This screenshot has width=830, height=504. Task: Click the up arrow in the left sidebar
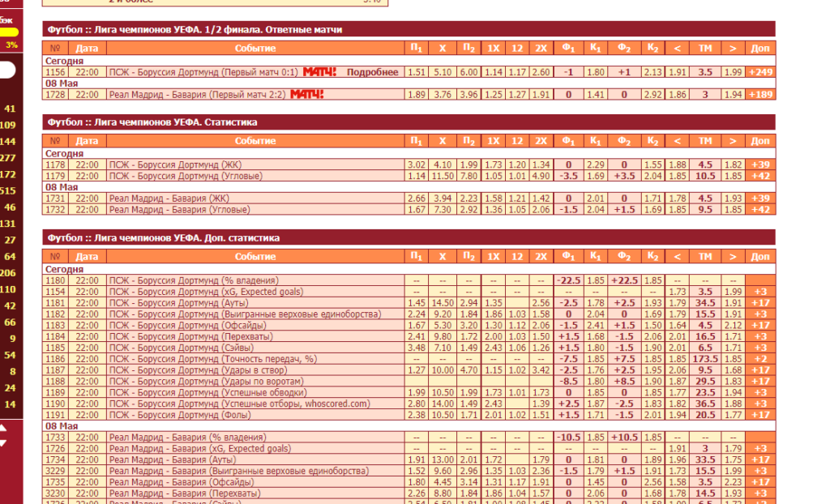click(x=2, y=428)
